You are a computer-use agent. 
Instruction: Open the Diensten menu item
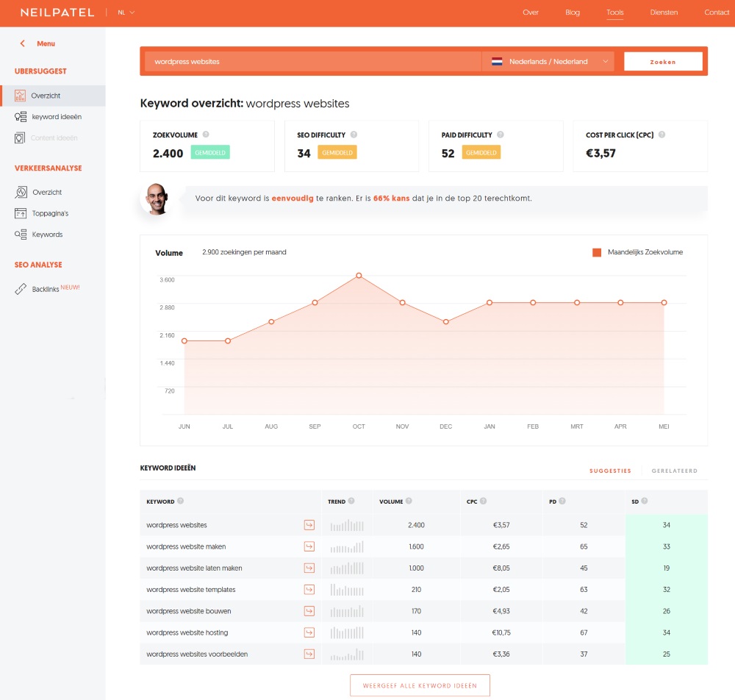(664, 12)
